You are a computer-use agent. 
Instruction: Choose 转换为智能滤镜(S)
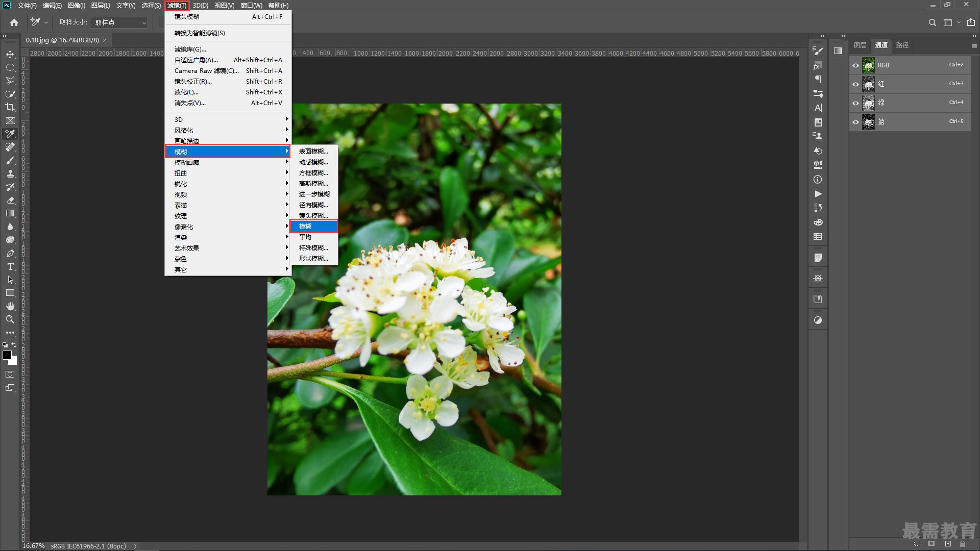click(228, 33)
